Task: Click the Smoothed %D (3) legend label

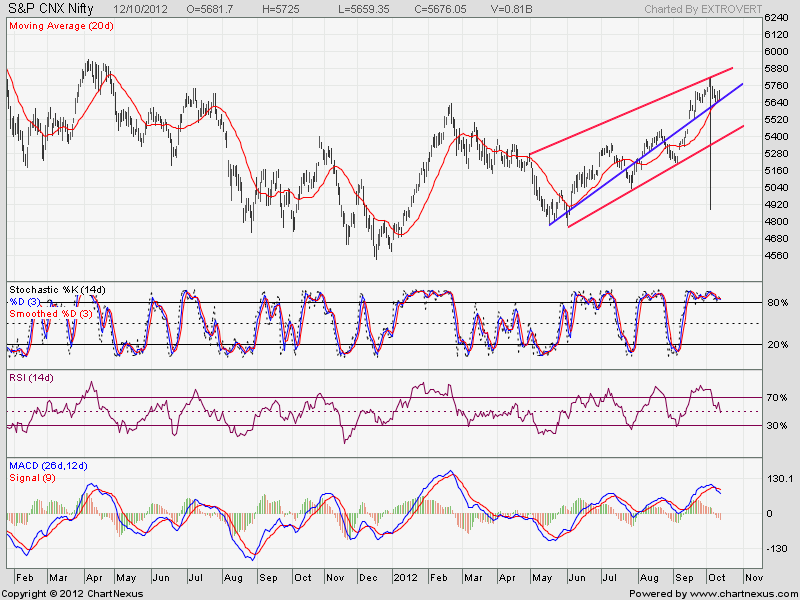Action: coord(48,314)
